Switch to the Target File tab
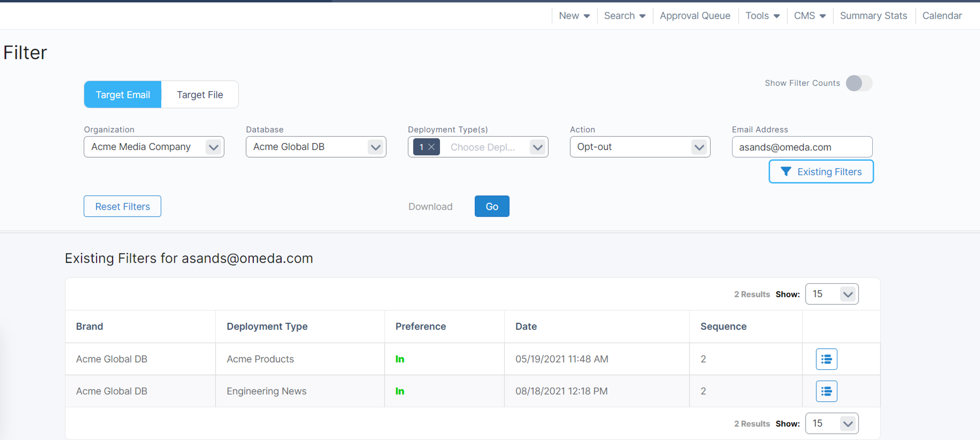 [200, 95]
